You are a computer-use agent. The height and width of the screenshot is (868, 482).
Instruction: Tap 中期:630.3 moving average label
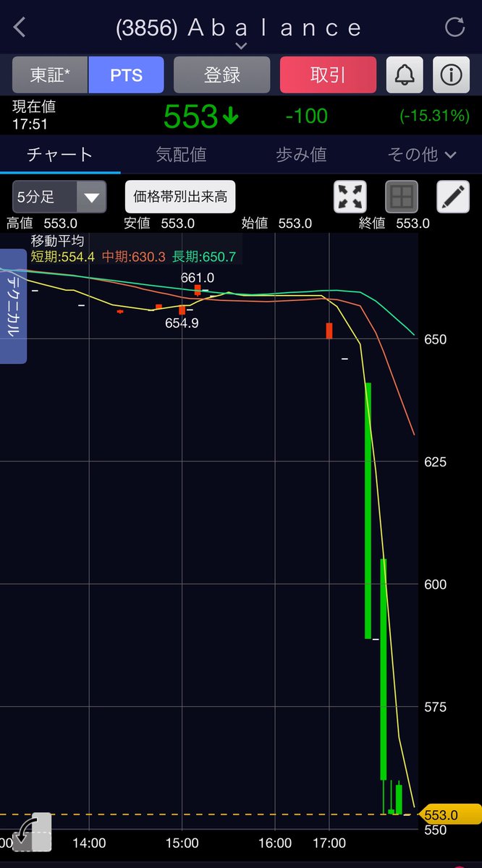pyautogui.click(x=134, y=256)
